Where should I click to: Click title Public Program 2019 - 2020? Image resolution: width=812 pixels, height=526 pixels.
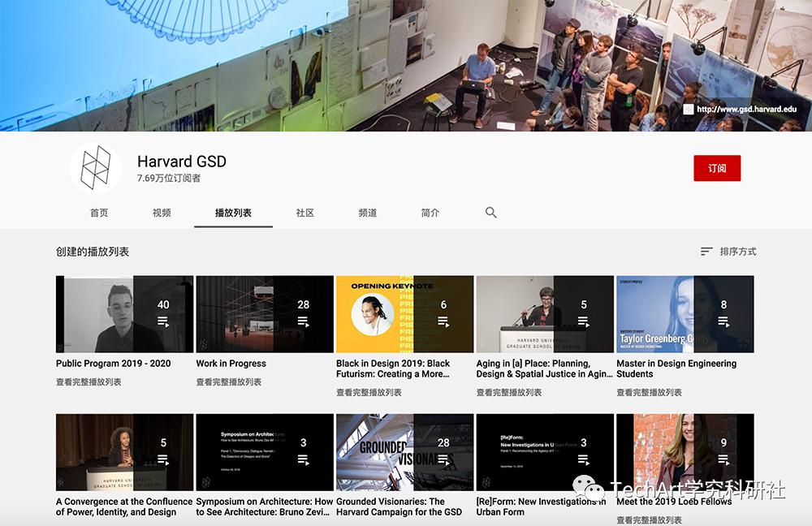[x=114, y=364]
